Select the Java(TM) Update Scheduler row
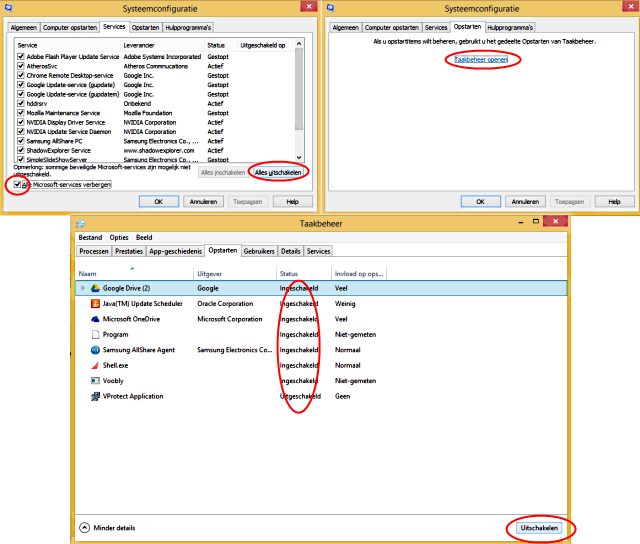Image resolution: width=640 pixels, height=544 pixels. coord(321,304)
